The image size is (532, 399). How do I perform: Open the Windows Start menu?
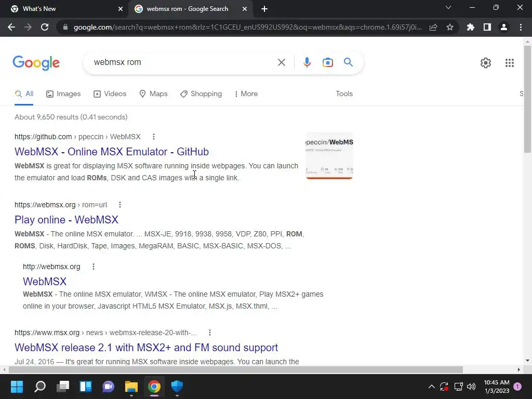click(17, 387)
